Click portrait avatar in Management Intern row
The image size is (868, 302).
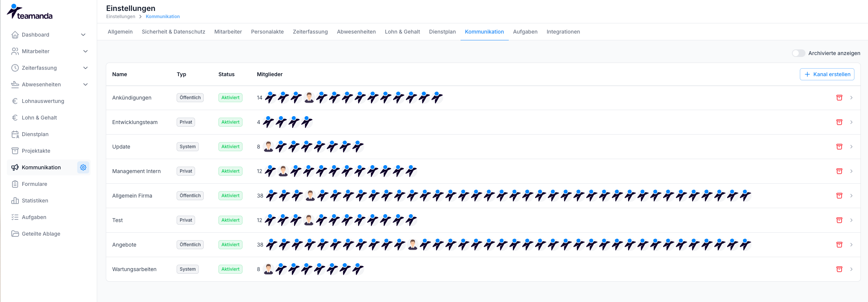click(283, 171)
